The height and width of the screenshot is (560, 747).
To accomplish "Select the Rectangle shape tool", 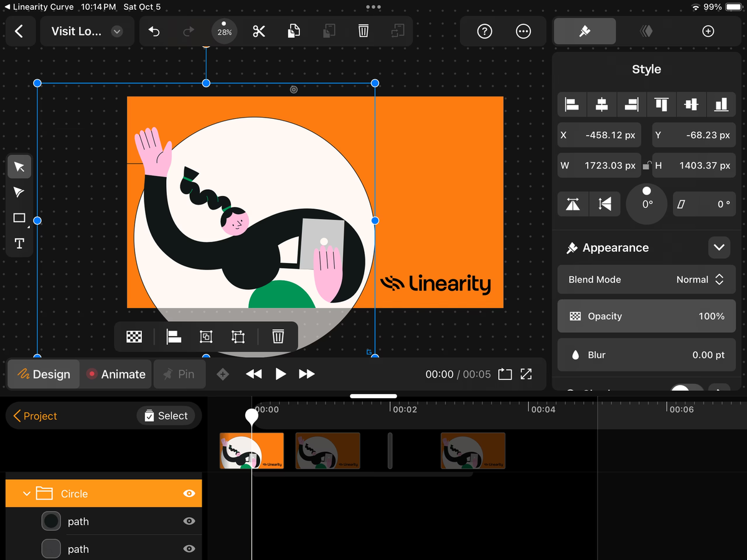I will (x=19, y=218).
